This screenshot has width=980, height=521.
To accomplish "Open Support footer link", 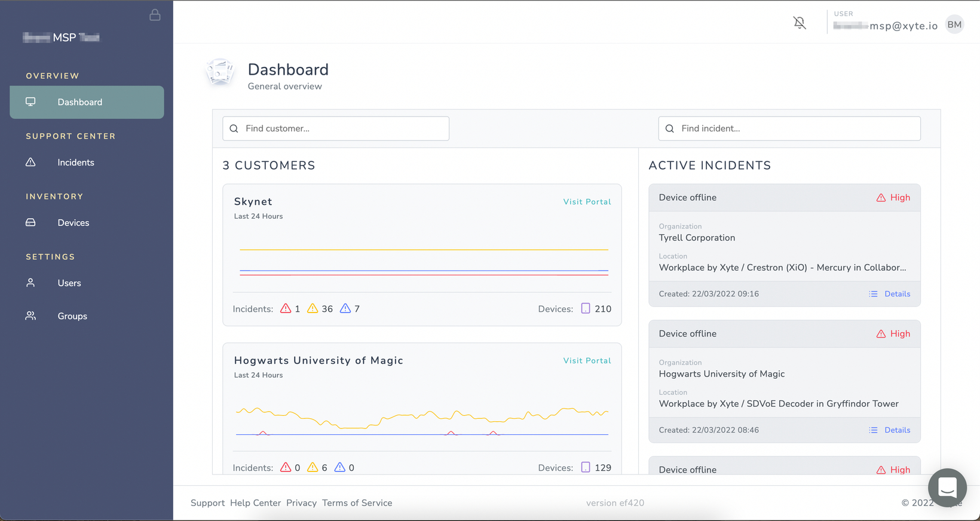I will point(207,503).
